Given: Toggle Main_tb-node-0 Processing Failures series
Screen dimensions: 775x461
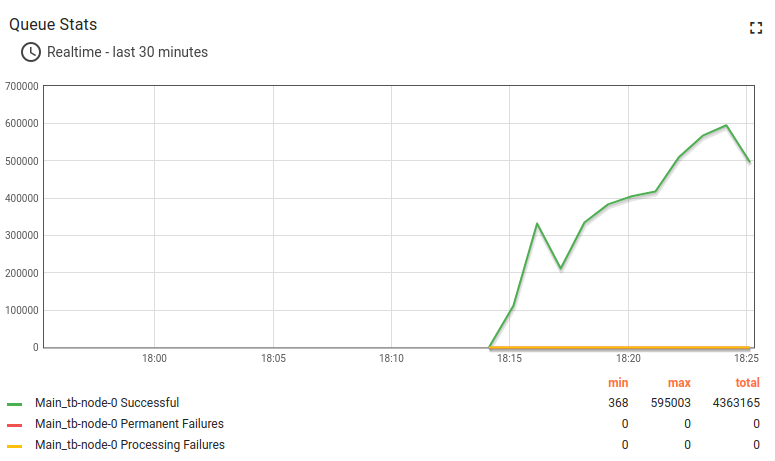Looking at the screenshot, I should (130, 445).
